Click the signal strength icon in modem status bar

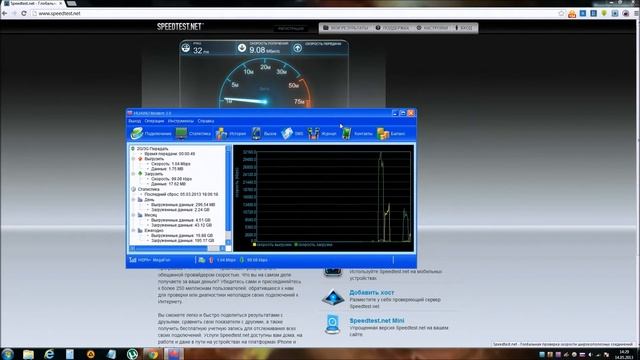(133, 260)
